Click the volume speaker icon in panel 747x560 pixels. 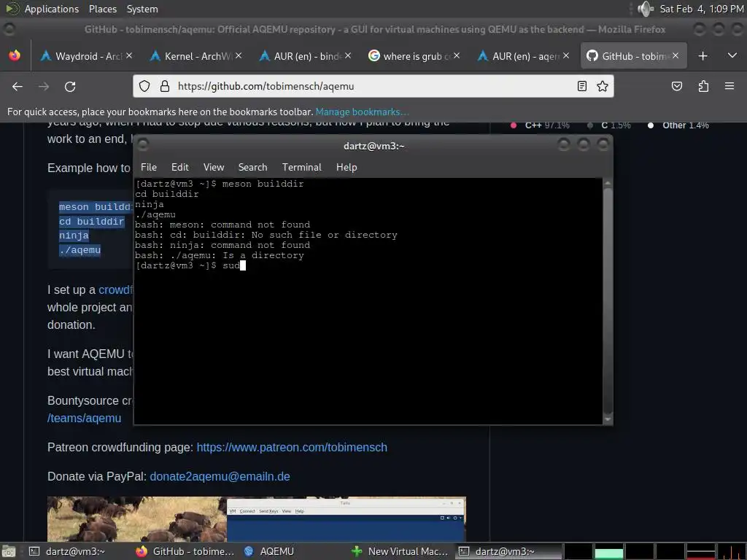coord(645,9)
